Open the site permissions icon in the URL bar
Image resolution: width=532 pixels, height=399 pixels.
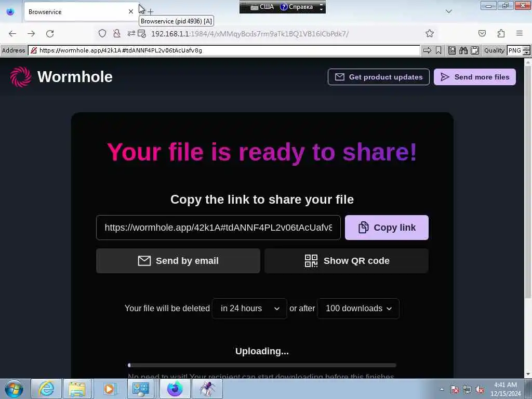click(131, 33)
